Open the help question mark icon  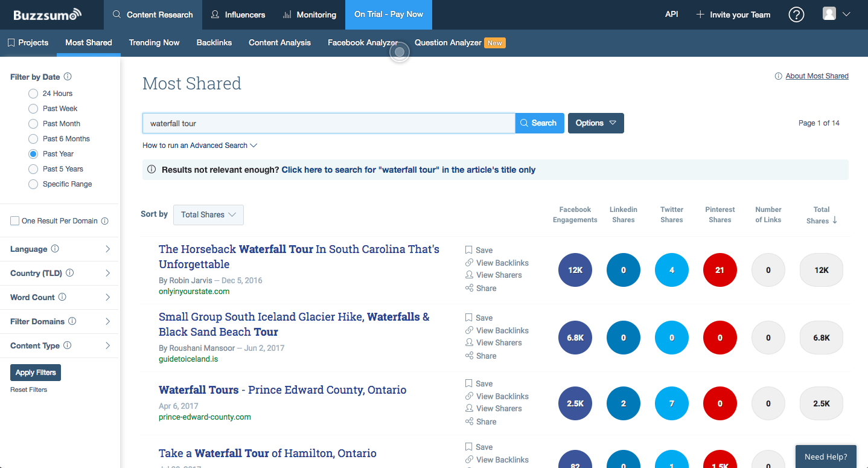(796, 14)
